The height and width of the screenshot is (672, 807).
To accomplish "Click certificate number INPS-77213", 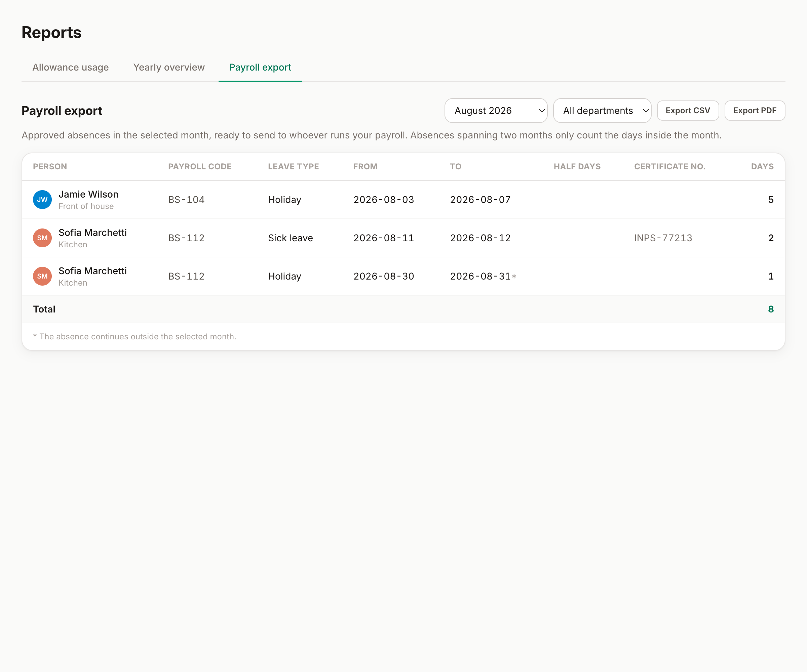I will (x=663, y=238).
